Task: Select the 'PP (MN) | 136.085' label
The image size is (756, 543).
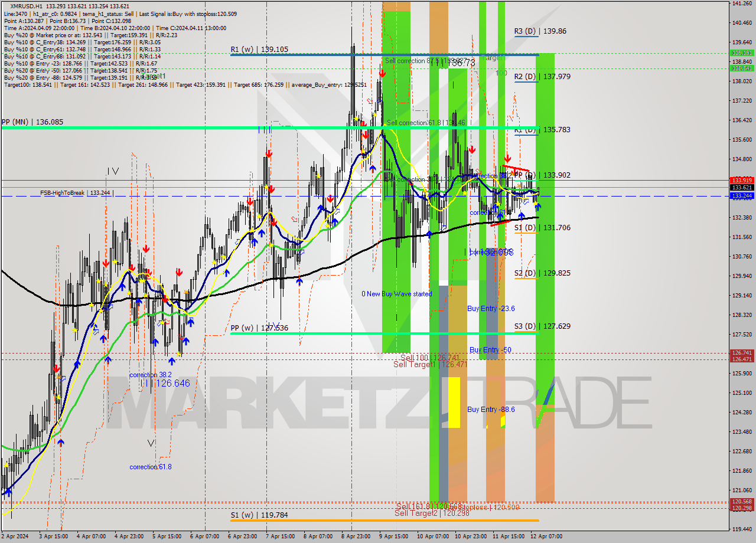Action: tap(32, 122)
